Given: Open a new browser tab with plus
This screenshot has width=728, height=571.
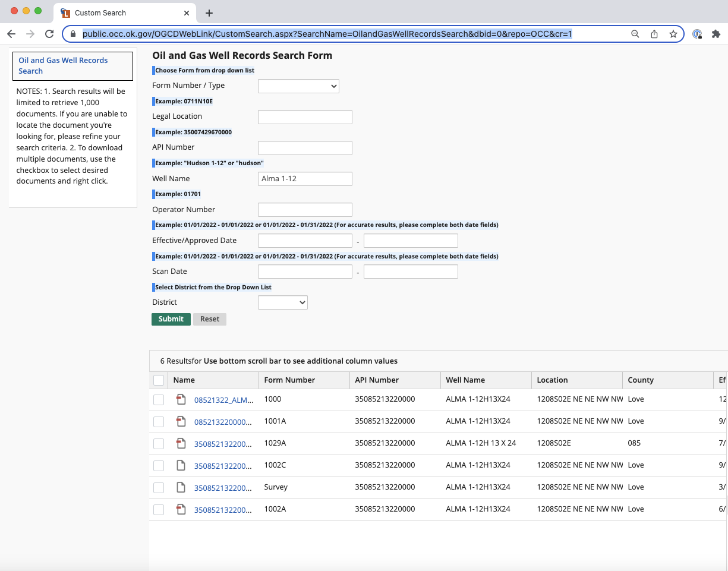Looking at the screenshot, I should coord(209,13).
